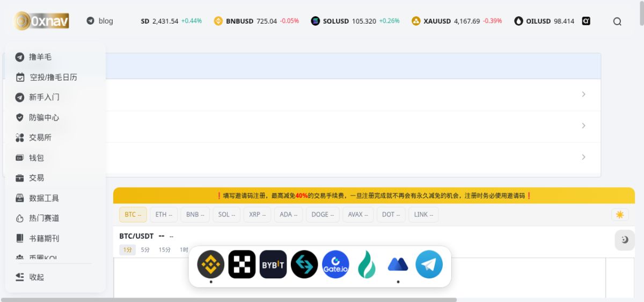Viewport: 644px width, 302px height.
Task: Click the OILUSD drop icon
Action: tap(518, 21)
